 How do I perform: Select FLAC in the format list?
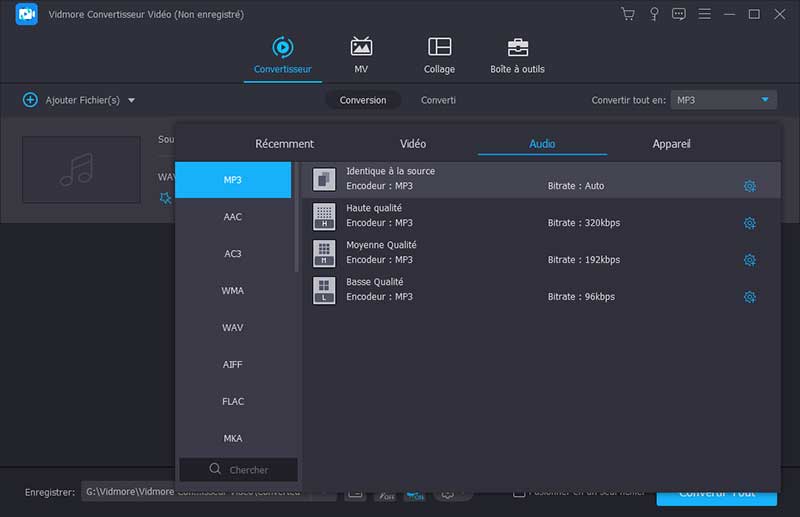click(233, 401)
